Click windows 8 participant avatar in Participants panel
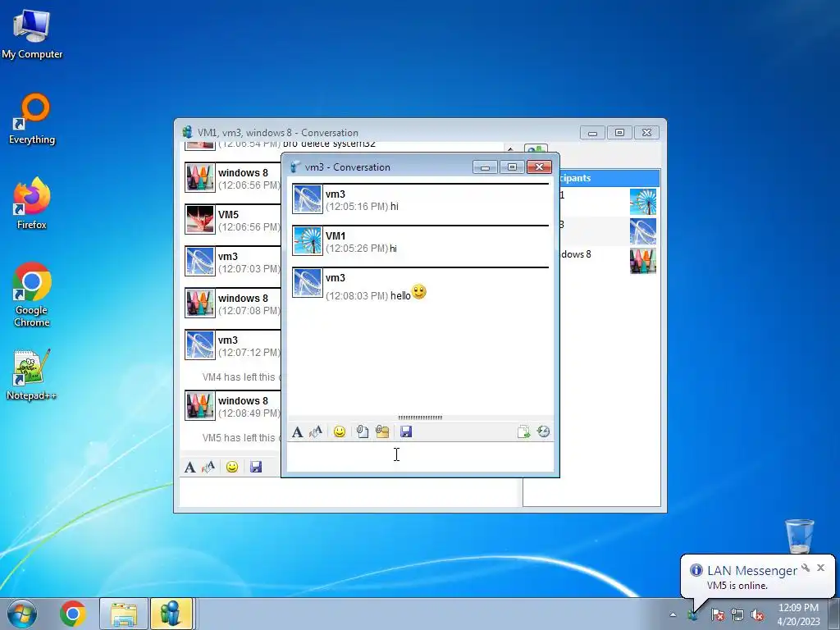 coord(643,261)
